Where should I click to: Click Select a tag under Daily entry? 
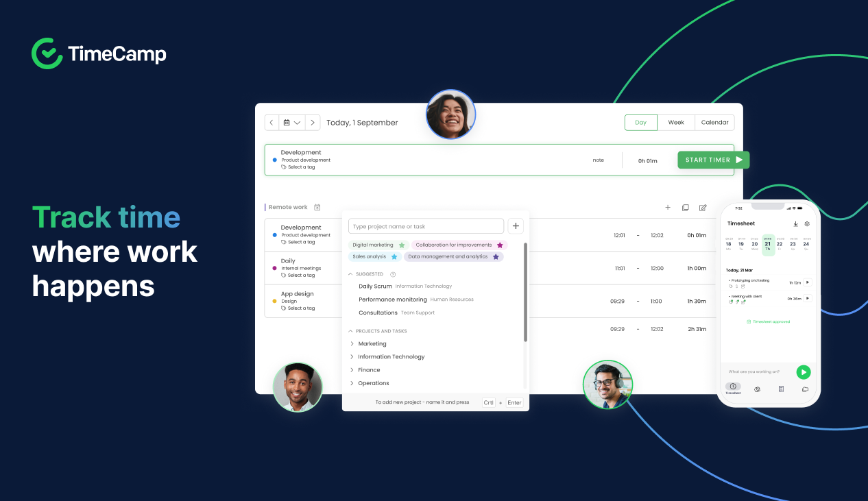click(298, 276)
